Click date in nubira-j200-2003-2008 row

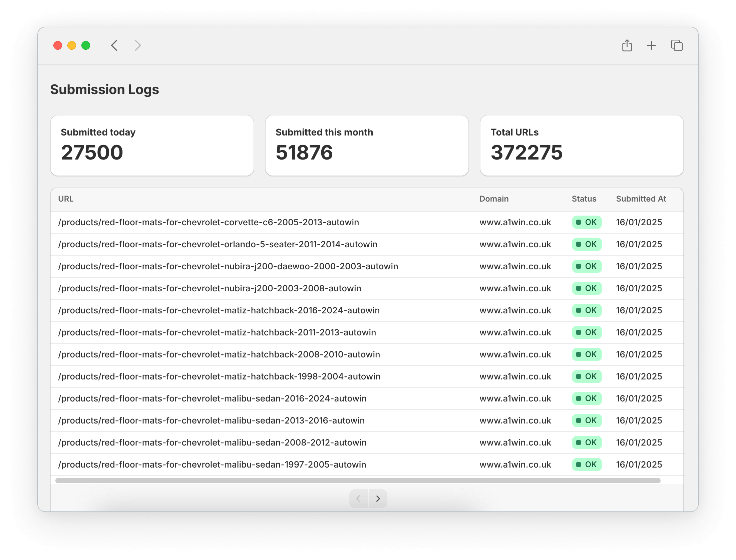639,288
